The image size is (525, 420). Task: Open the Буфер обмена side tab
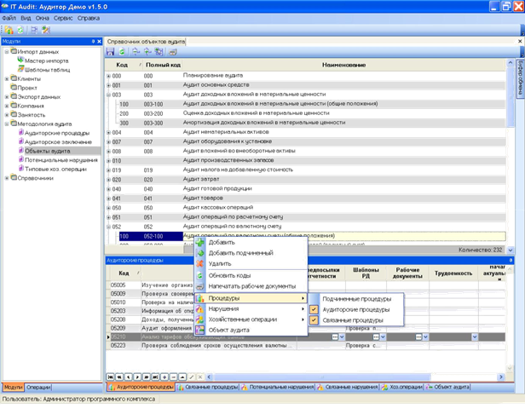click(520, 79)
